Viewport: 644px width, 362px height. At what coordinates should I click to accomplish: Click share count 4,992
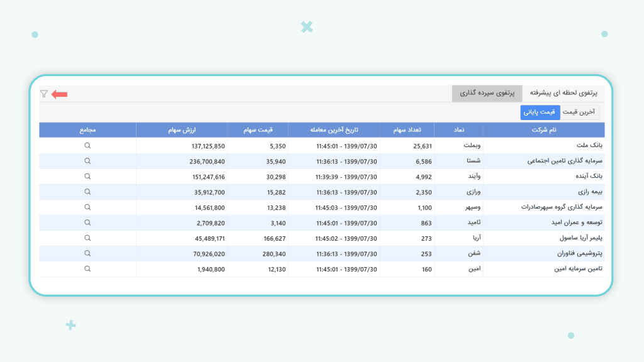424,177
